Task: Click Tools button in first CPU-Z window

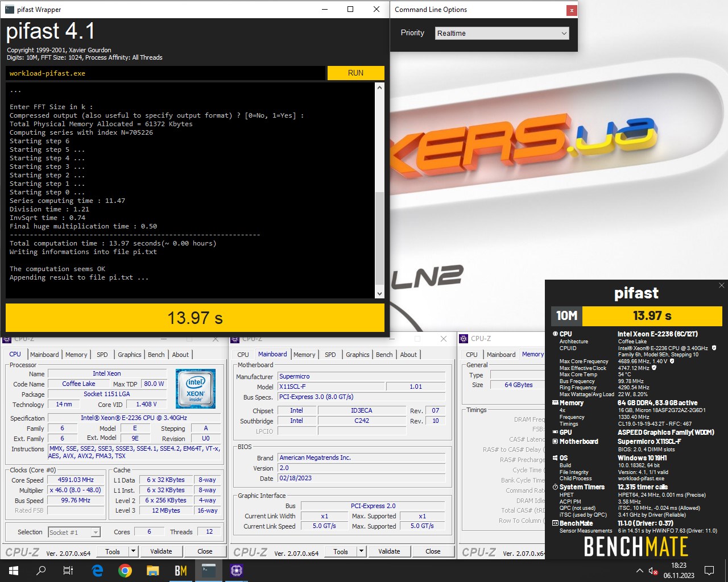Action: click(113, 551)
